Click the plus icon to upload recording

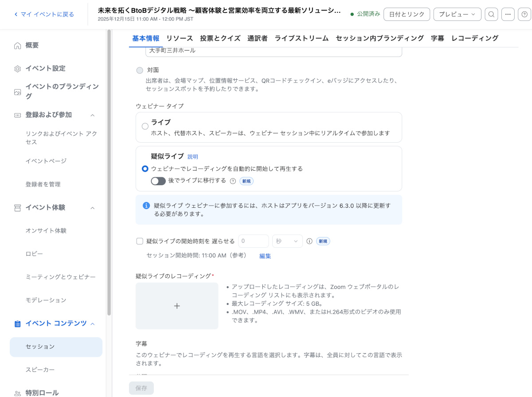pos(177,306)
